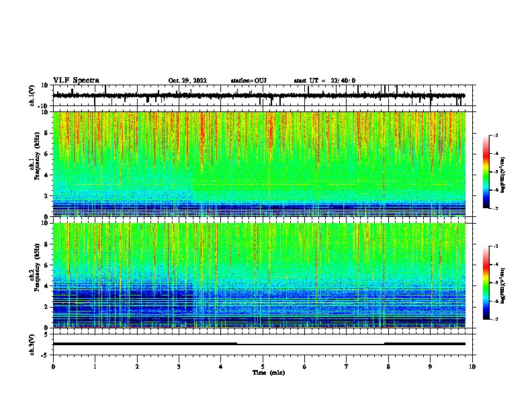532x411 pixels.
Task: Click the ch.1 waveform axis tick "-10"
Action: tap(44, 106)
